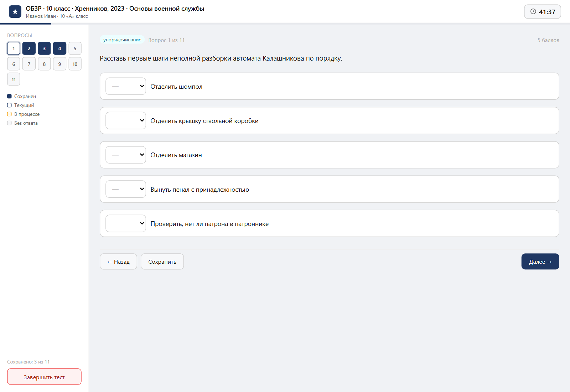
Task: Click the "Отделить магазин" answer text
Action: pos(176,155)
